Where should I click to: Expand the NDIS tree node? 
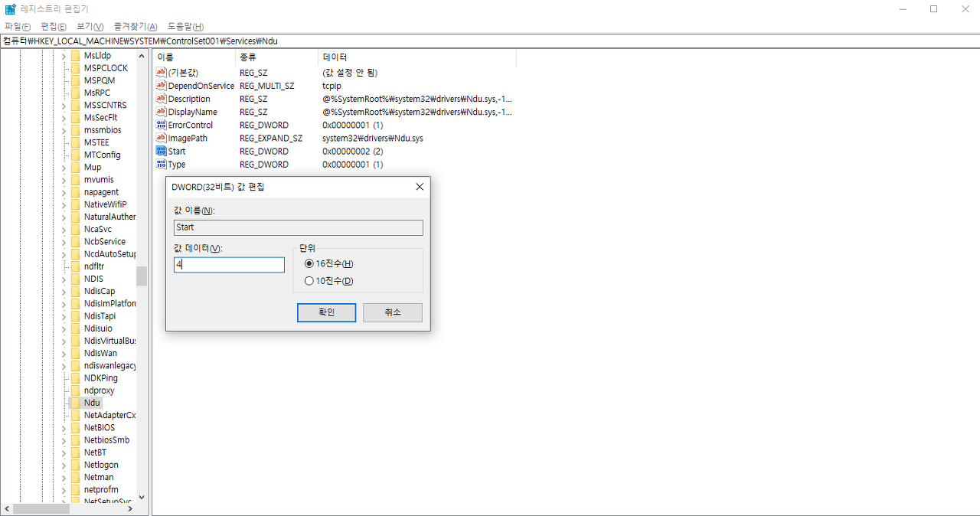click(x=64, y=279)
